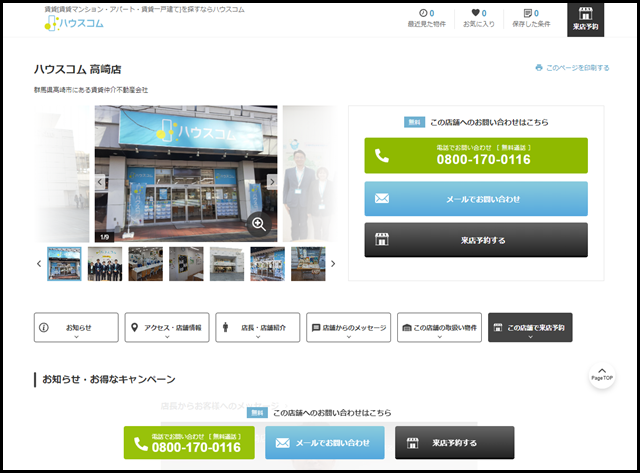Click the next staff photo slide preview
The width and height of the screenshot is (640, 473).
point(310,174)
